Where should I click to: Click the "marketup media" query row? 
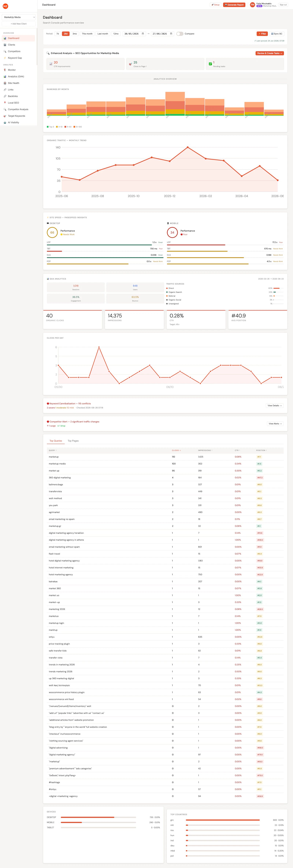coord(165,464)
